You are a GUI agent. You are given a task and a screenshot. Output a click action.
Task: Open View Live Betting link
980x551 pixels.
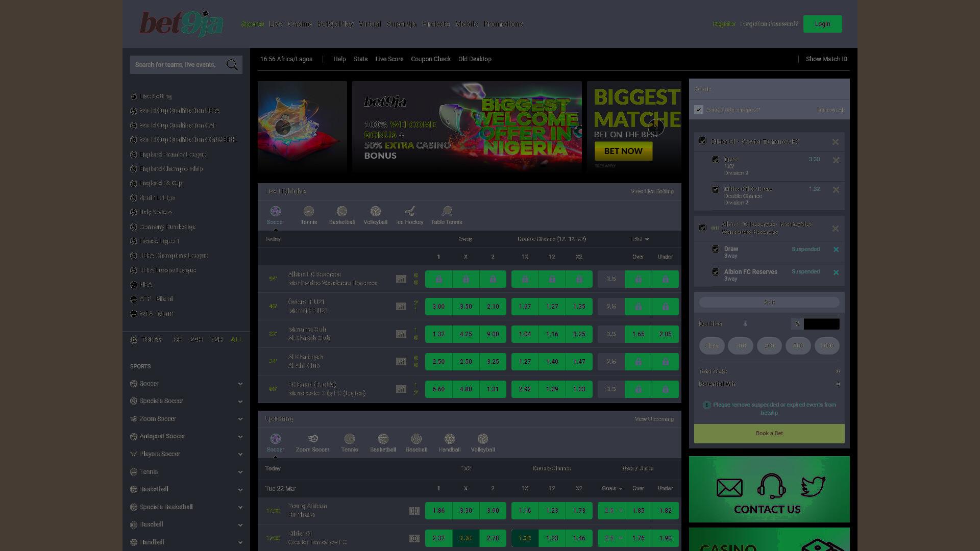[x=652, y=191]
